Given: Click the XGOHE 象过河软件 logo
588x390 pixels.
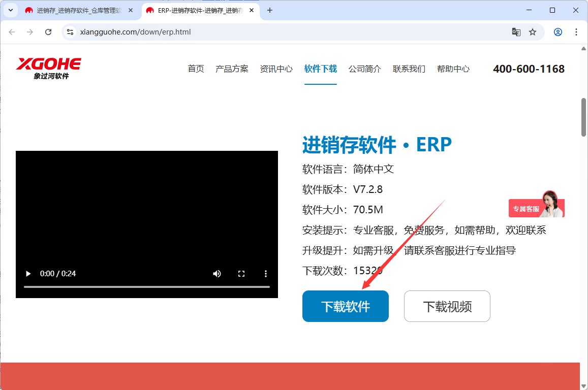Looking at the screenshot, I should click(x=48, y=69).
